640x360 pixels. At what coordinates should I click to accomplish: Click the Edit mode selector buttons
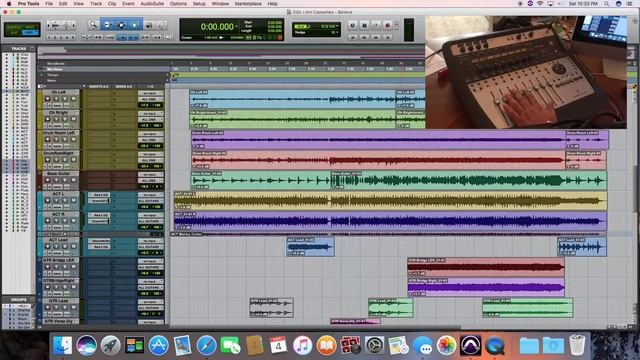pyautogui.click(x=22, y=29)
